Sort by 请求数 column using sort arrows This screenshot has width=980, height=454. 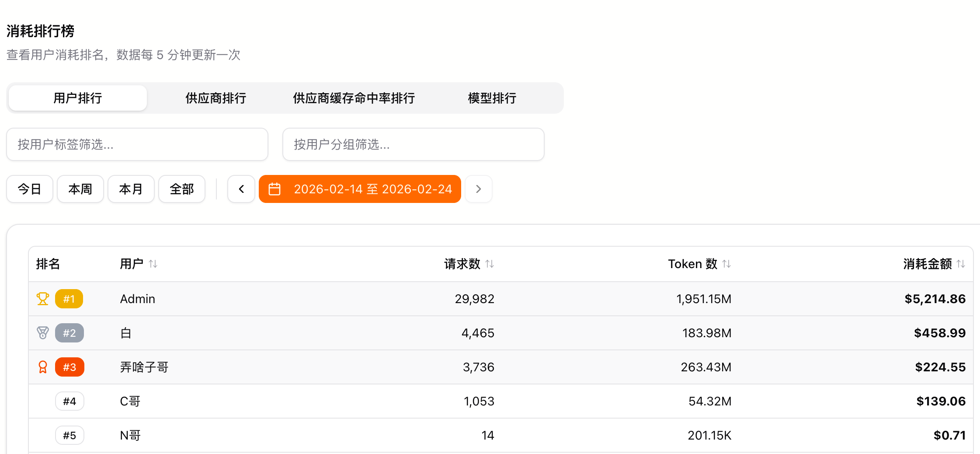pyautogui.click(x=490, y=264)
